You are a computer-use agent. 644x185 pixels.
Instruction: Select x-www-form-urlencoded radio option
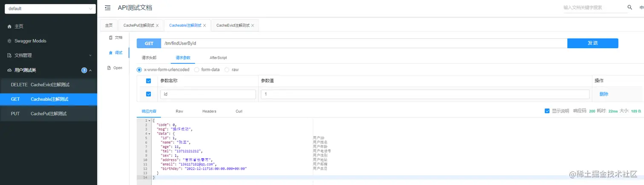139,69
